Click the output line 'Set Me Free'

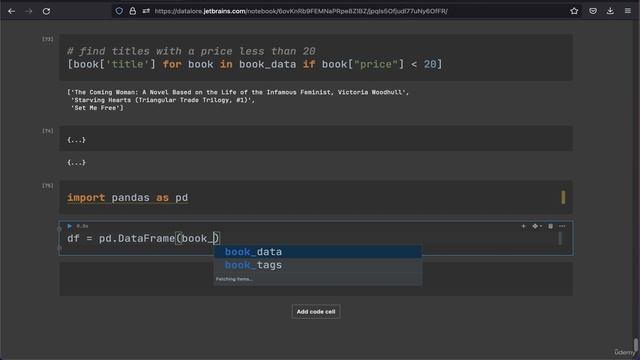click(97, 108)
